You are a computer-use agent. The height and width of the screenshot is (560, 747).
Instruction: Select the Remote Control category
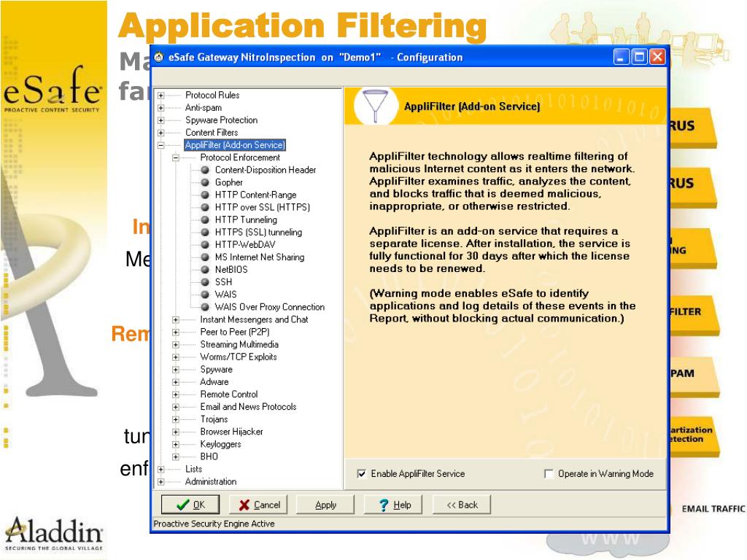229,394
